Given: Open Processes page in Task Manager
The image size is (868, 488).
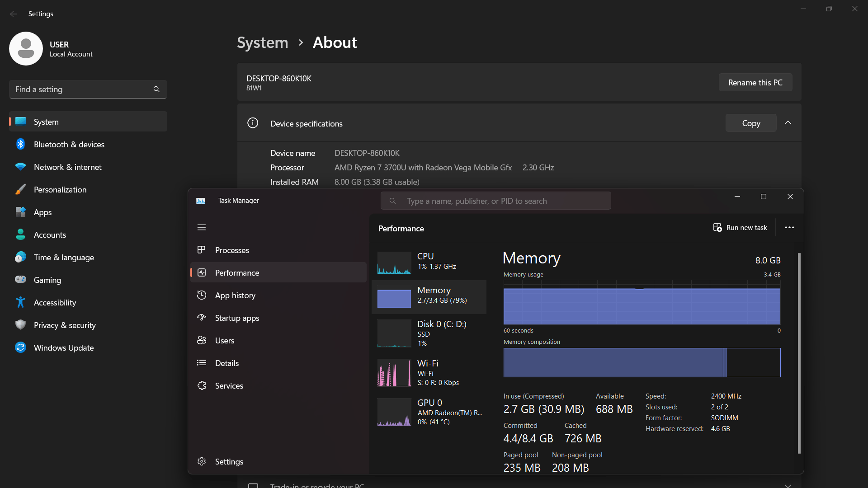Looking at the screenshot, I should pyautogui.click(x=278, y=250).
